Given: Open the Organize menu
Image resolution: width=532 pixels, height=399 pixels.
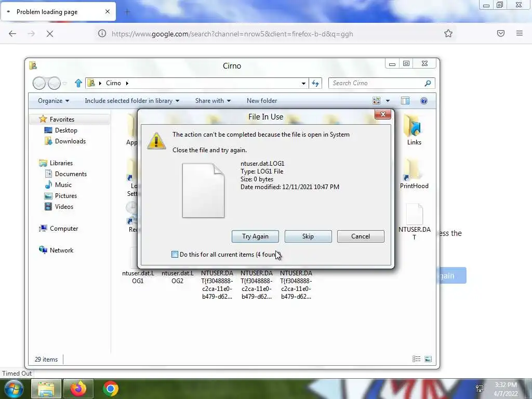Looking at the screenshot, I should (x=54, y=101).
